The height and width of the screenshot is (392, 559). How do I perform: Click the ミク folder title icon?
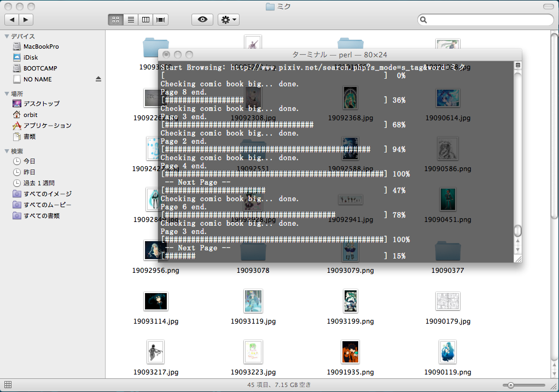point(270,7)
